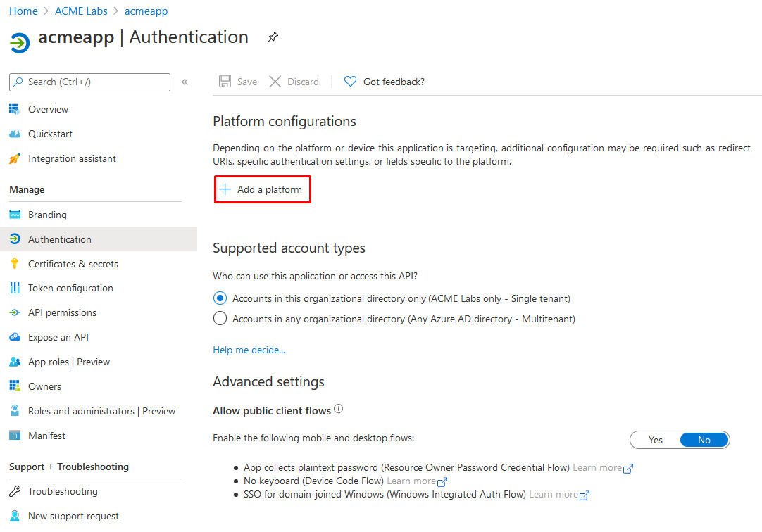Viewport: 762px width, 532px height.
Task: Click the Certificates & secrets key icon
Action: [x=15, y=264]
